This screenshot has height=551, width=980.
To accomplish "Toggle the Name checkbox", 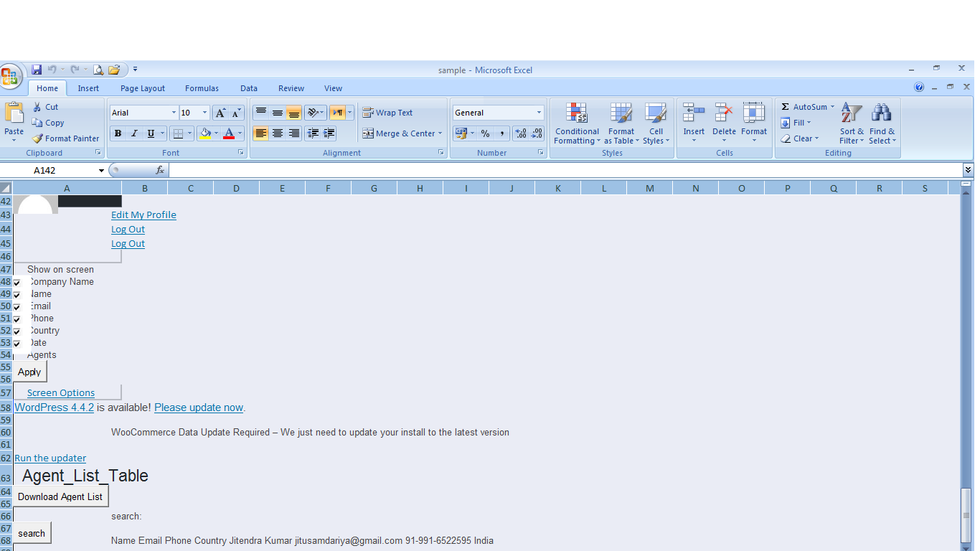I will point(17,295).
